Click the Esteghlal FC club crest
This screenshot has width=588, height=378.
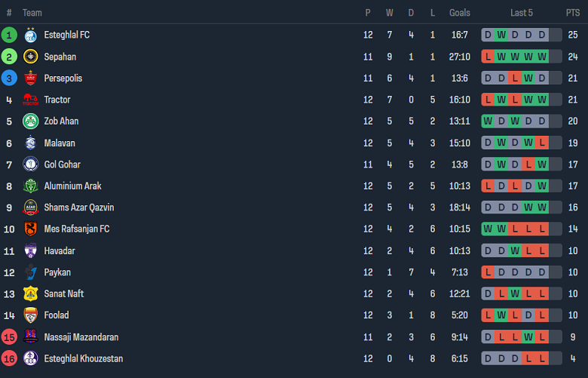[x=31, y=35]
